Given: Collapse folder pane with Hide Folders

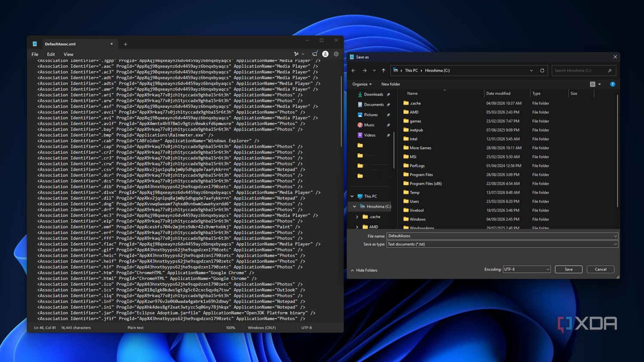Looking at the screenshot, I should (x=364, y=270).
